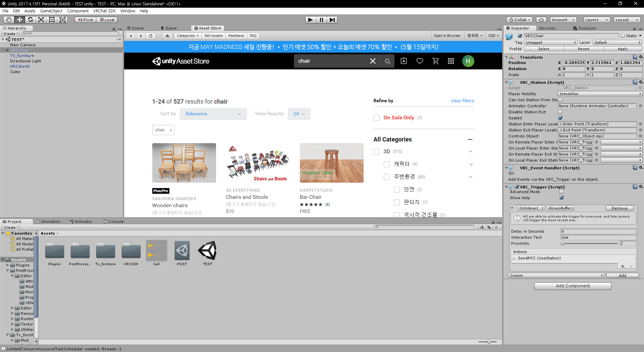Screen dimensions: 644x352
Task: Switch to the Console tab
Action: point(114,222)
